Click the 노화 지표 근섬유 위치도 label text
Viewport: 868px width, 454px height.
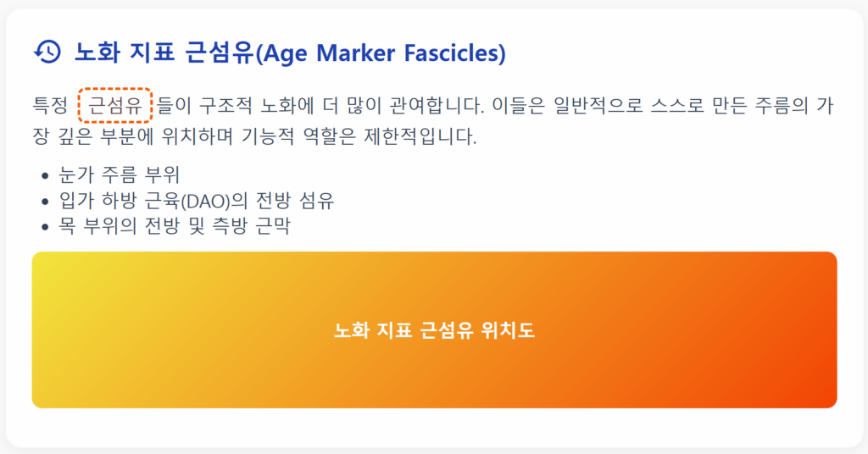pyautogui.click(x=435, y=330)
